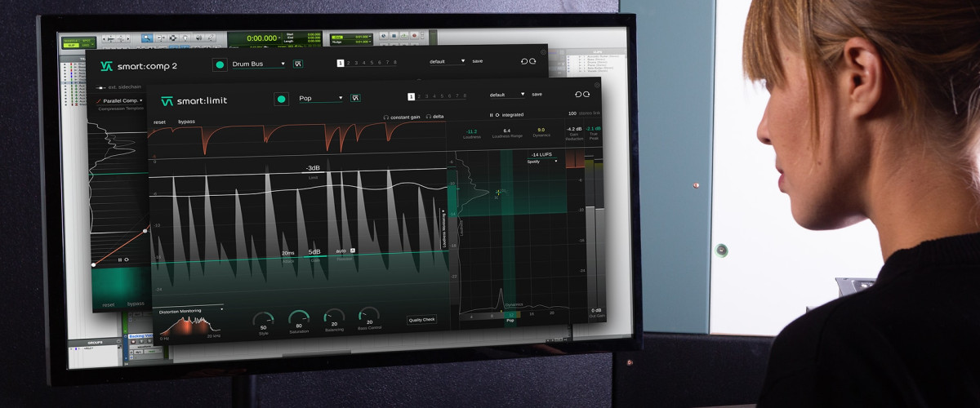Screen dimensions: 980x408
Task: Click the Bass Control knob
Action: pos(369,315)
